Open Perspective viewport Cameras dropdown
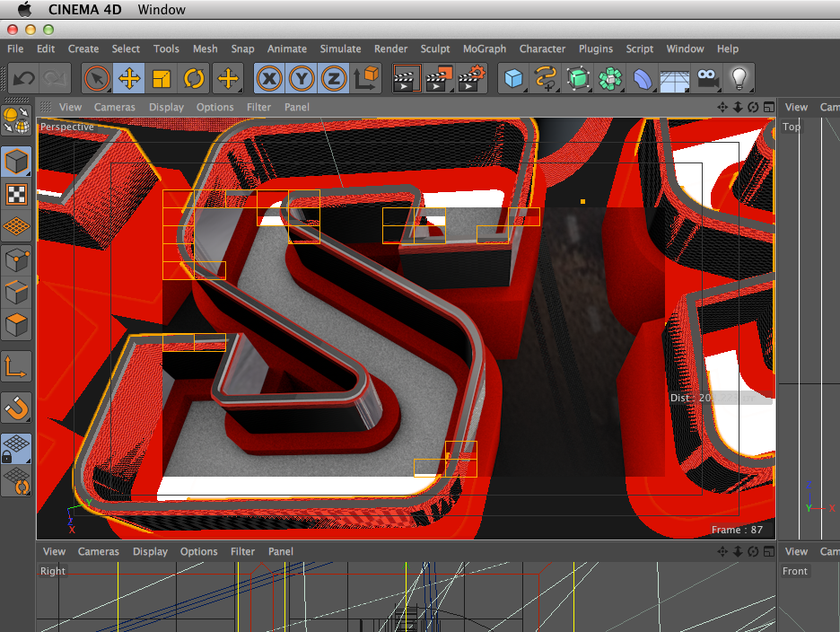The height and width of the screenshot is (632, 840). point(115,107)
